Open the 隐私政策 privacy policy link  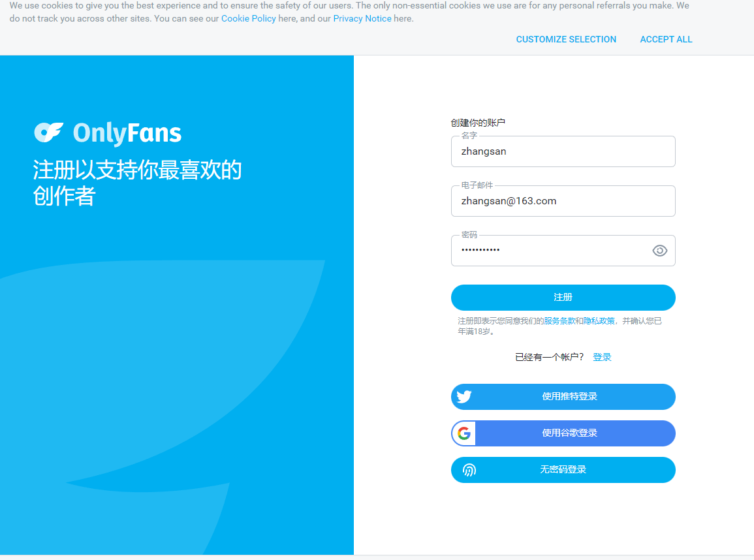click(x=599, y=320)
